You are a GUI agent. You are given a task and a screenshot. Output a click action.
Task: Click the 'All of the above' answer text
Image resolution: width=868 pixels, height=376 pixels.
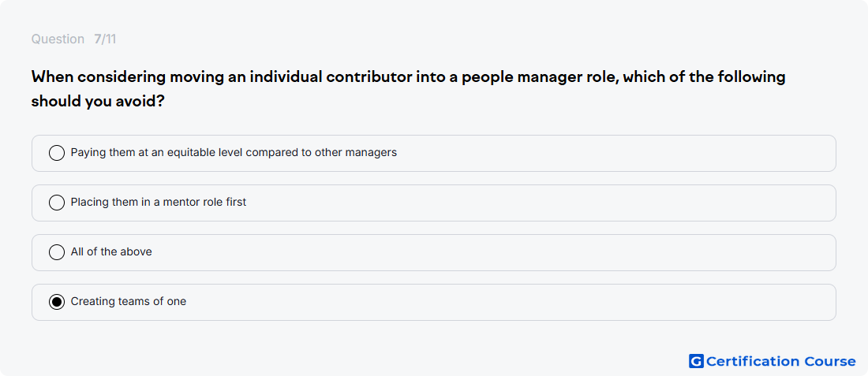111,251
